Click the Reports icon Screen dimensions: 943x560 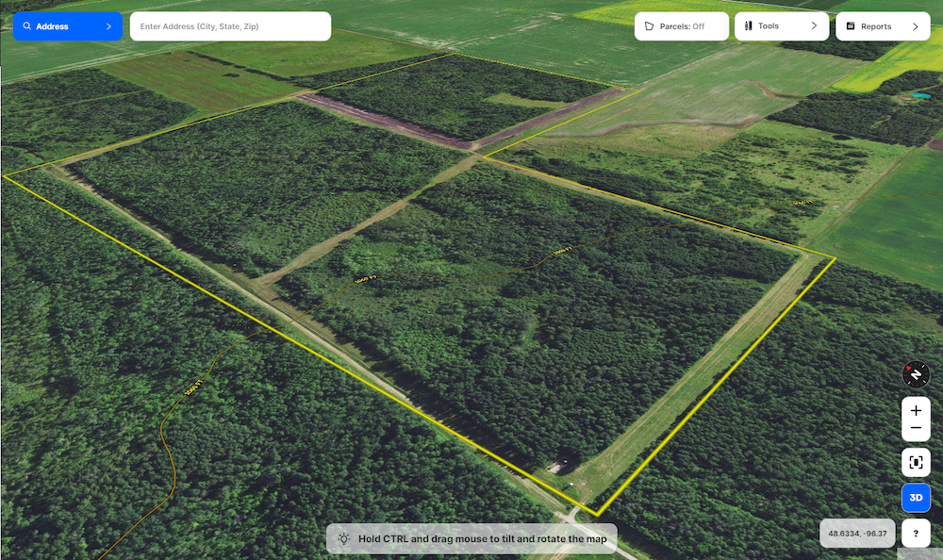(x=851, y=26)
